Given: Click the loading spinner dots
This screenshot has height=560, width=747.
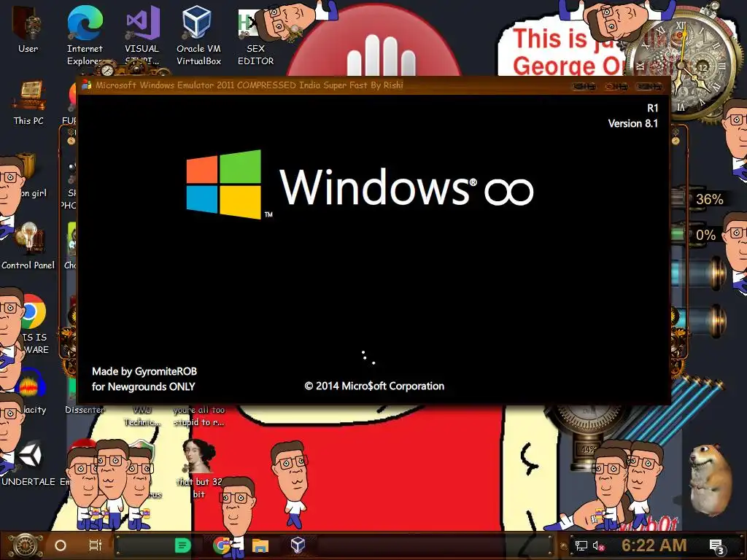Looking at the screenshot, I should pos(368,357).
